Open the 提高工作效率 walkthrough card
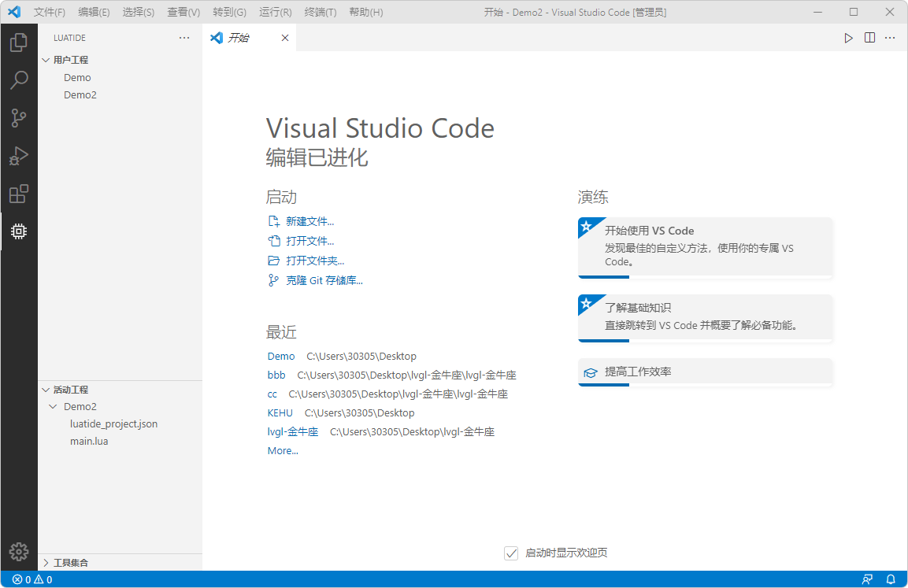 pos(706,372)
